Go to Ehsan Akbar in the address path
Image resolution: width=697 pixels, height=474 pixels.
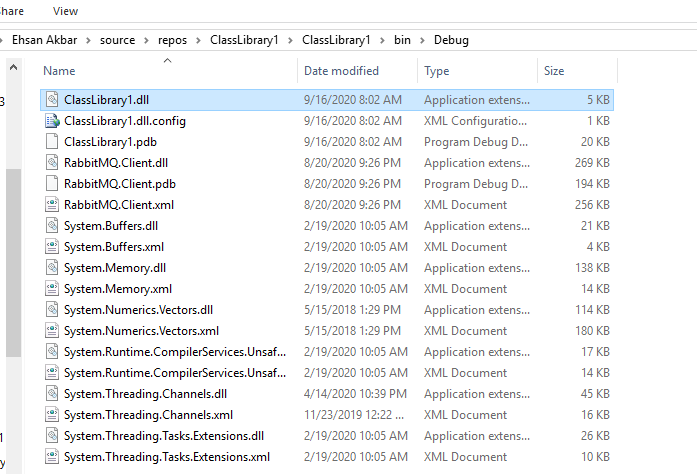pos(44,40)
